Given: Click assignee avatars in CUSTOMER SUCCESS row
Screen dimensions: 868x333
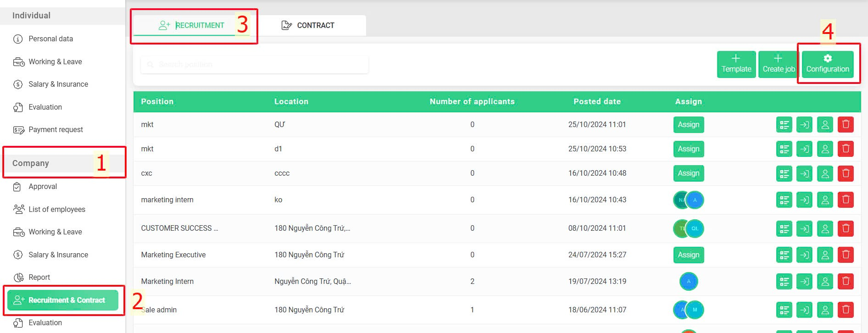Looking at the screenshot, I should 689,228.
